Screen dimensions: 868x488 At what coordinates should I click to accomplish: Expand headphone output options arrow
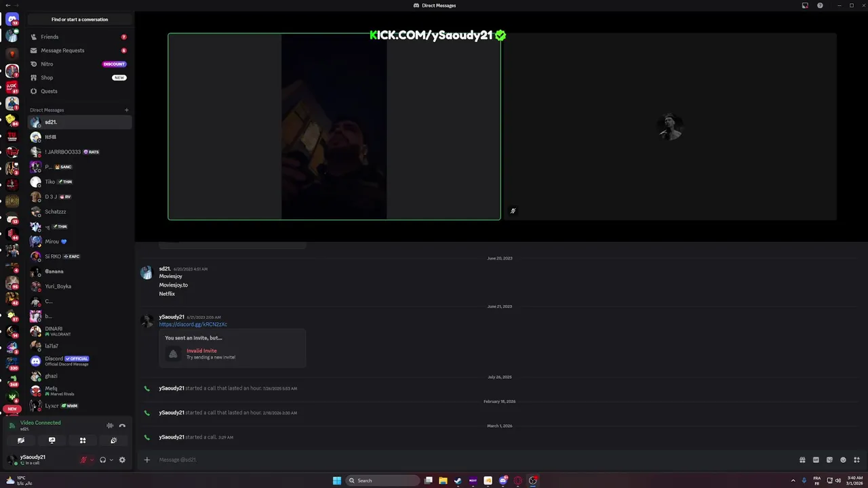click(111, 460)
